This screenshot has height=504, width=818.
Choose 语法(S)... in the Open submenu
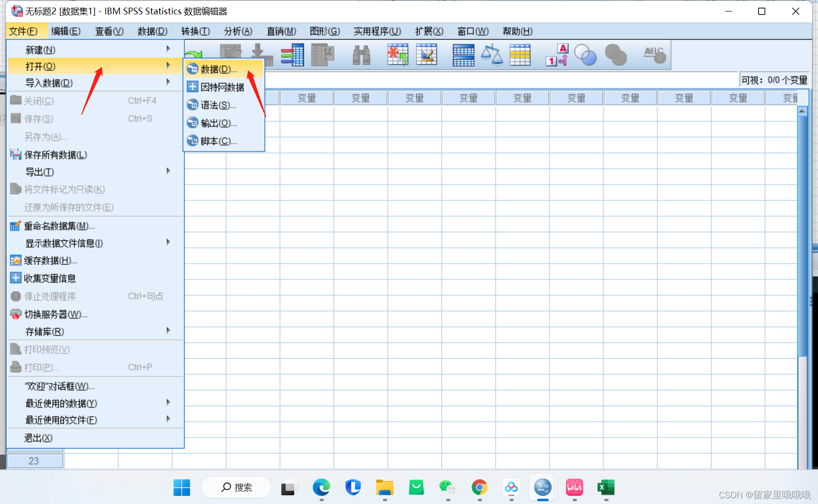pyautogui.click(x=224, y=105)
